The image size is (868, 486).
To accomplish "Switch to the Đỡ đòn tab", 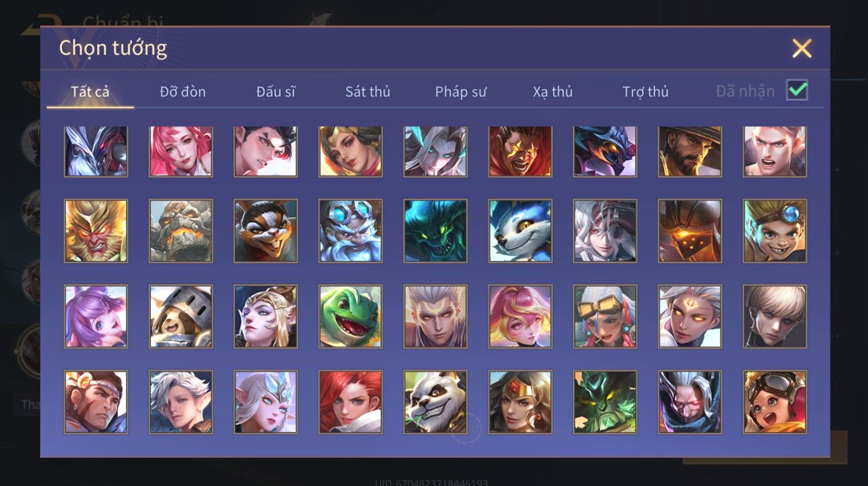I will pyautogui.click(x=183, y=92).
